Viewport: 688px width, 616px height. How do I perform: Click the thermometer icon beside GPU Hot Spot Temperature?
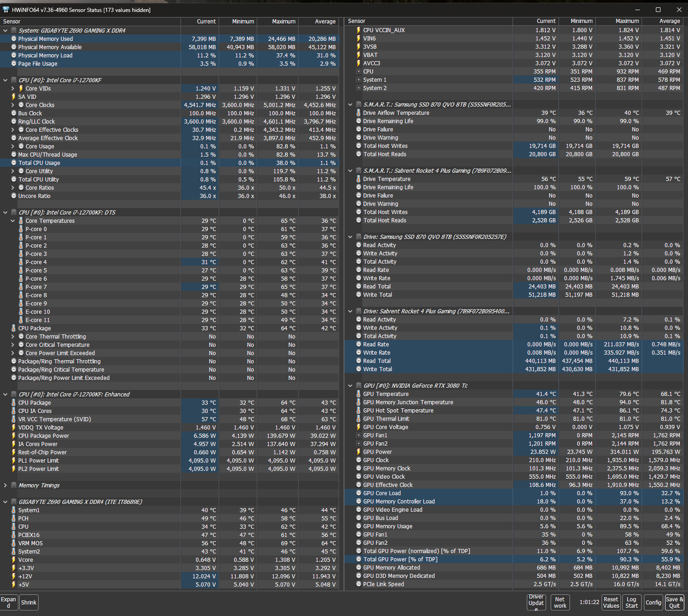click(359, 411)
